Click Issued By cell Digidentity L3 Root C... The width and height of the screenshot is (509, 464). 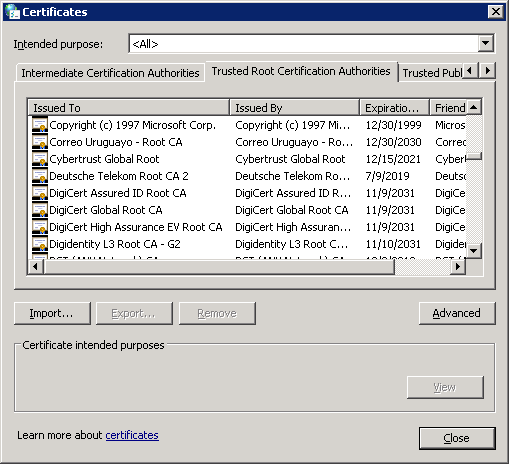(x=292, y=244)
